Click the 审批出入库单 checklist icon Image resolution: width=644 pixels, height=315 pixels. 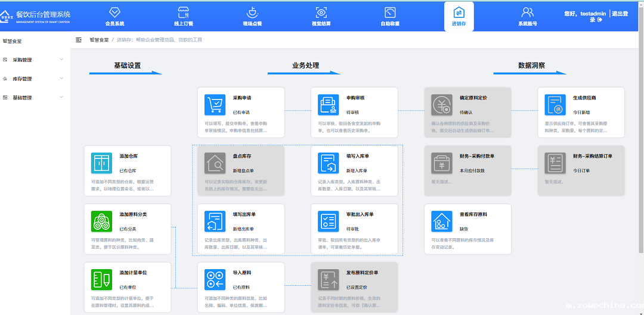328,221
